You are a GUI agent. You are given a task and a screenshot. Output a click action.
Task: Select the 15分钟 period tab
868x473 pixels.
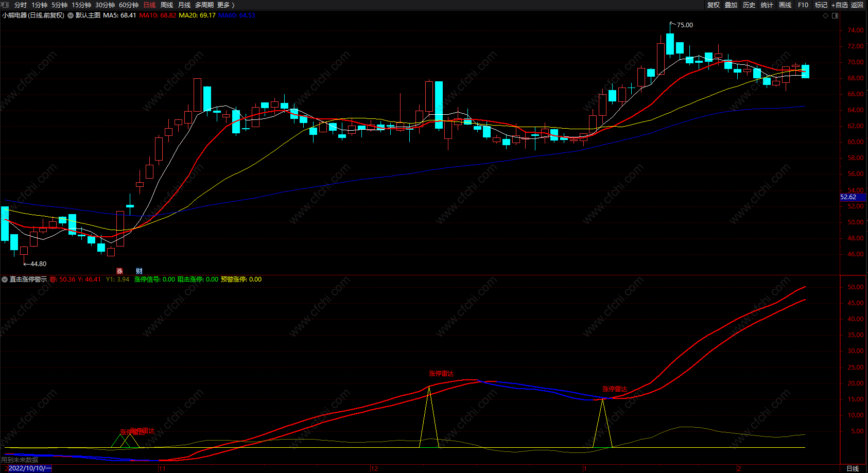(81, 5)
